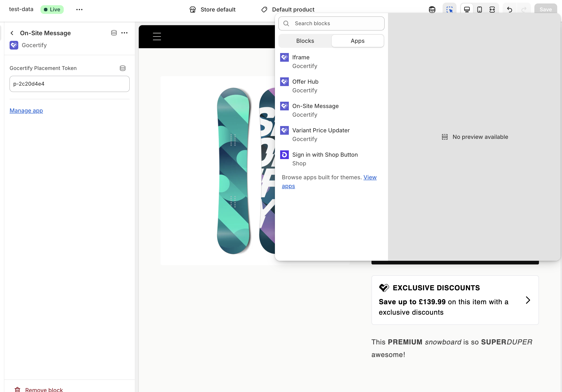562x392 pixels.
Task: Select the Offer Hub block
Action: (x=305, y=86)
